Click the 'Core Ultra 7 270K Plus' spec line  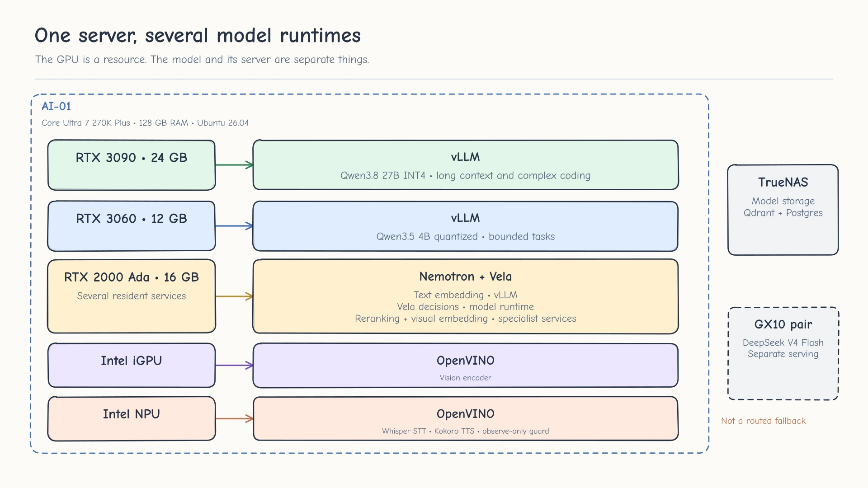click(145, 123)
